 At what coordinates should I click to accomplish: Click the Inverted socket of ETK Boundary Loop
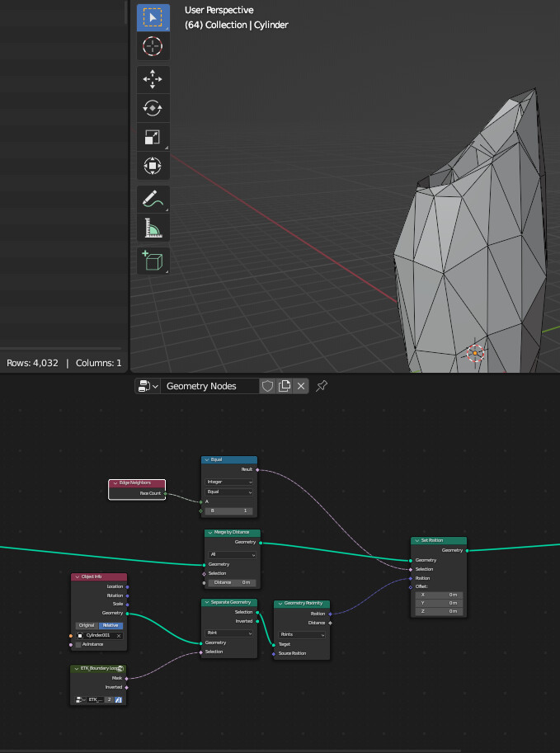[127, 688]
